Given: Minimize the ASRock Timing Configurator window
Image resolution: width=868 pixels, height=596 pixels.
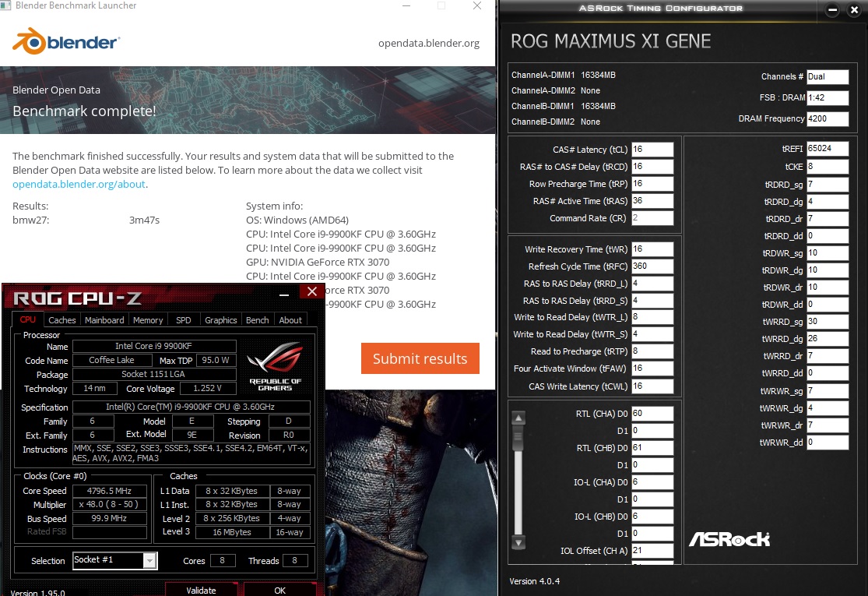Looking at the screenshot, I should tap(832, 10).
